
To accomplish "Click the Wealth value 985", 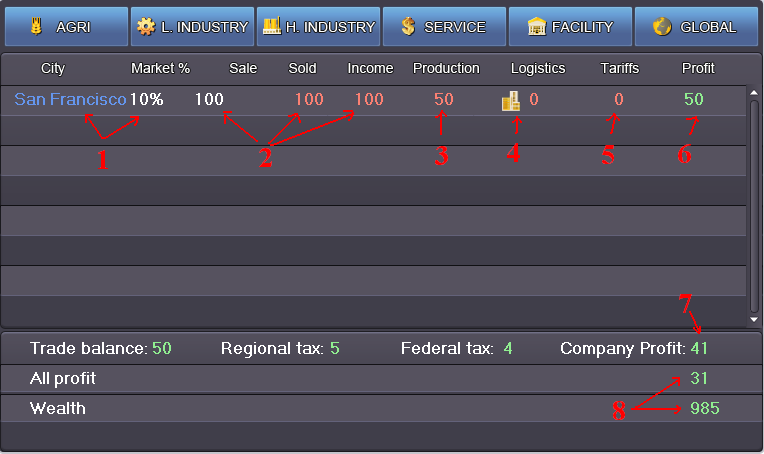I will pos(704,408).
